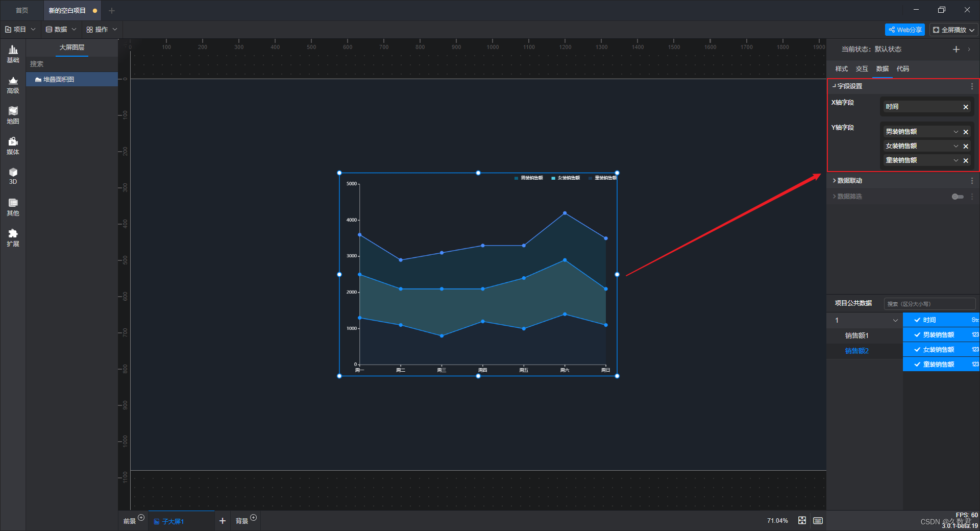Uncheck 童装销售额 in public data list
The width and height of the screenshot is (980, 531).
click(x=917, y=365)
